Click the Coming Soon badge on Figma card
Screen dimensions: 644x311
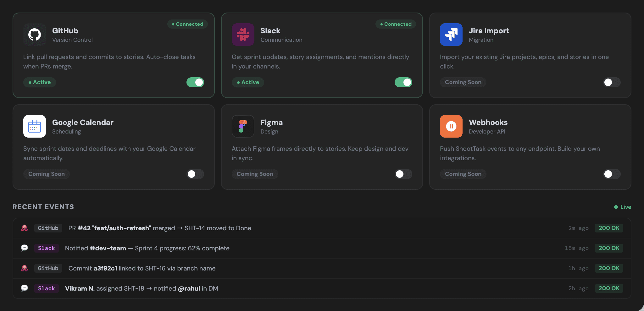pos(255,174)
